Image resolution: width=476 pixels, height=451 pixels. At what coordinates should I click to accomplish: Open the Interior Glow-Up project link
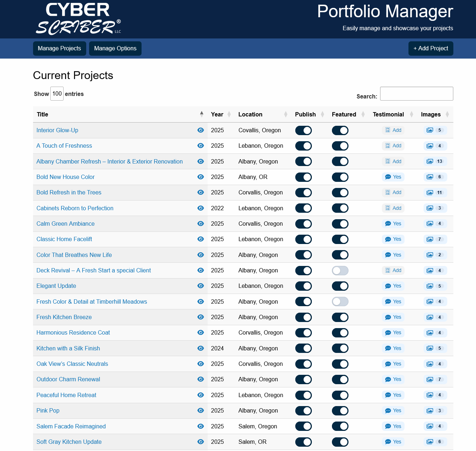pyautogui.click(x=57, y=130)
